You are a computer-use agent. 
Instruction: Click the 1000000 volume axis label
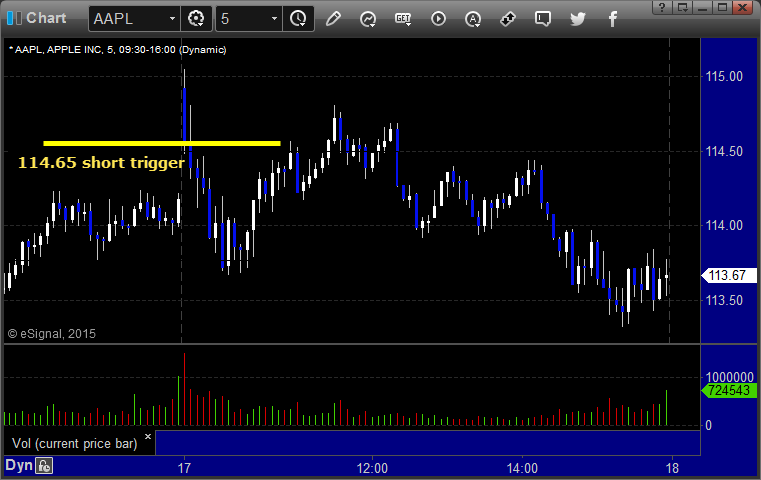tap(729, 377)
